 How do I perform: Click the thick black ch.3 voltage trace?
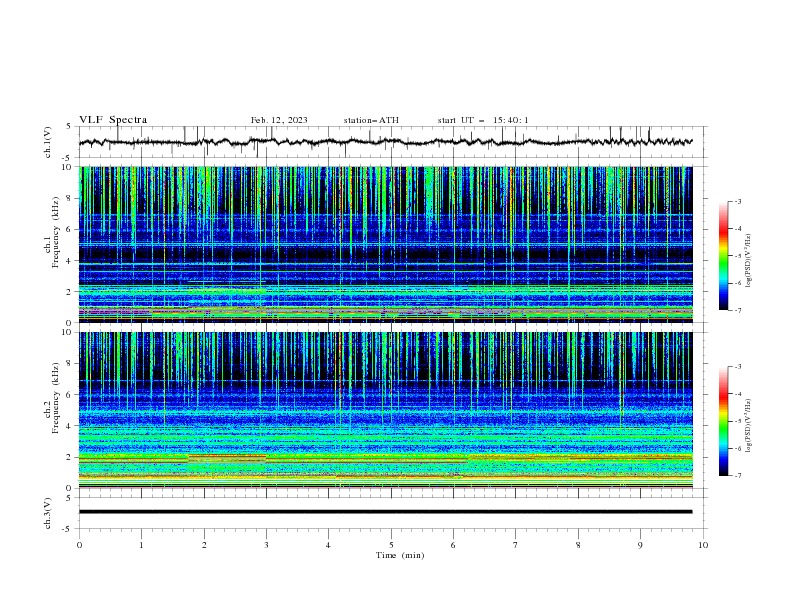[386, 512]
